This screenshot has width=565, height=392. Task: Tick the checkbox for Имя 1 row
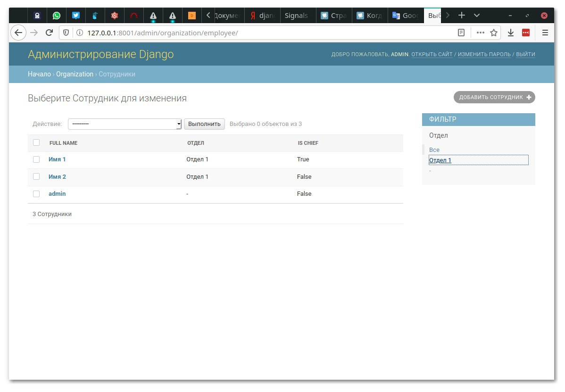pyautogui.click(x=36, y=159)
